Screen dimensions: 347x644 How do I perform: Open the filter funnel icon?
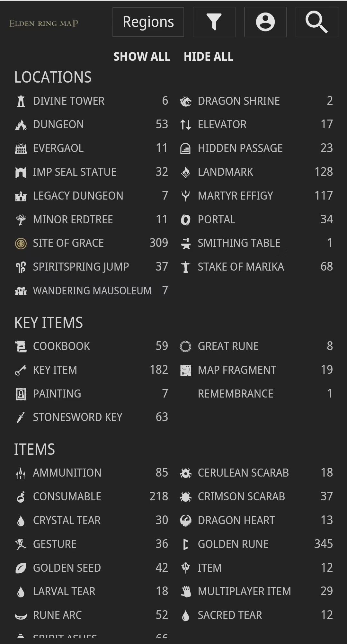[214, 22]
